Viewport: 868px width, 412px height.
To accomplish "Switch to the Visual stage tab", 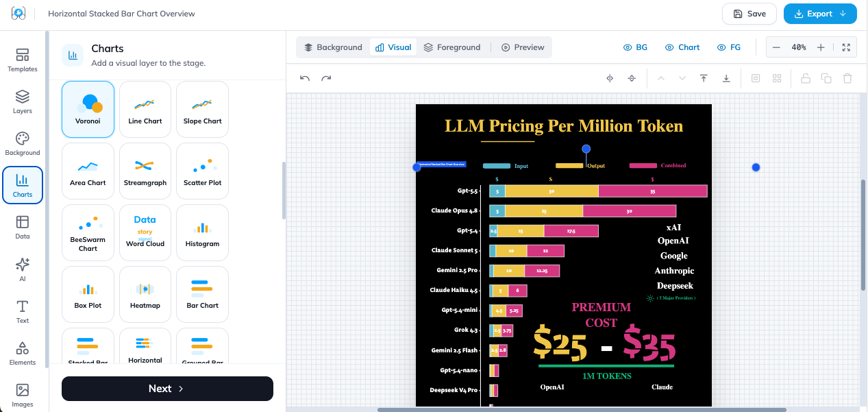I will pos(393,47).
